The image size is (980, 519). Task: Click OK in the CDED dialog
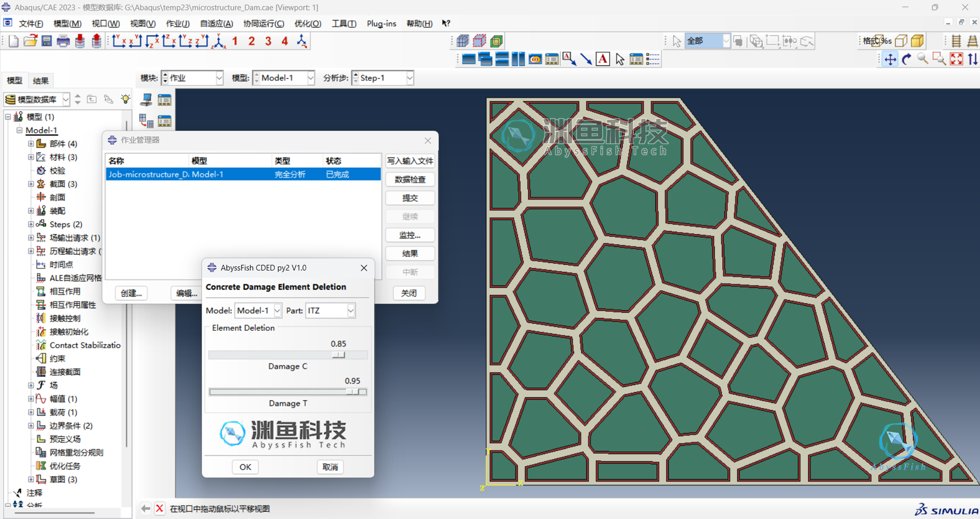tap(245, 467)
